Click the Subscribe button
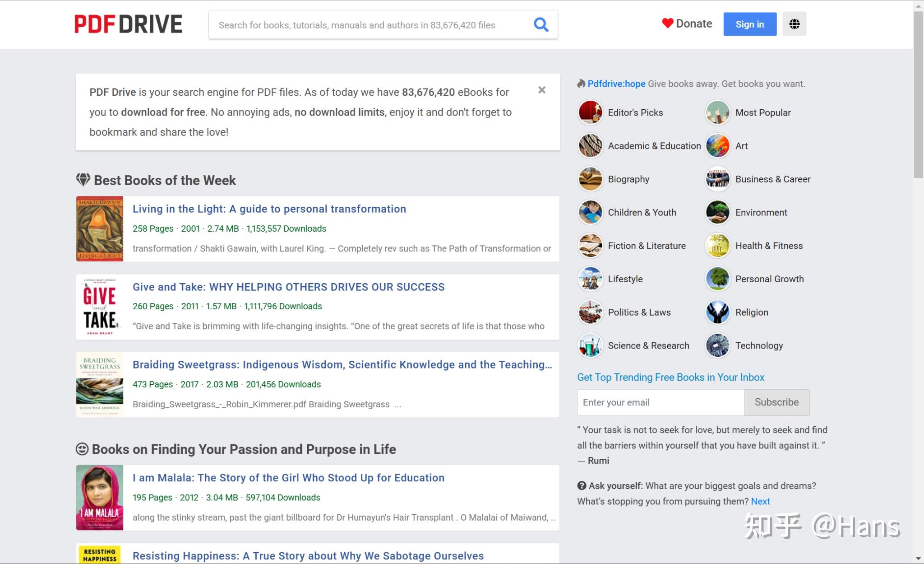 point(776,402)
